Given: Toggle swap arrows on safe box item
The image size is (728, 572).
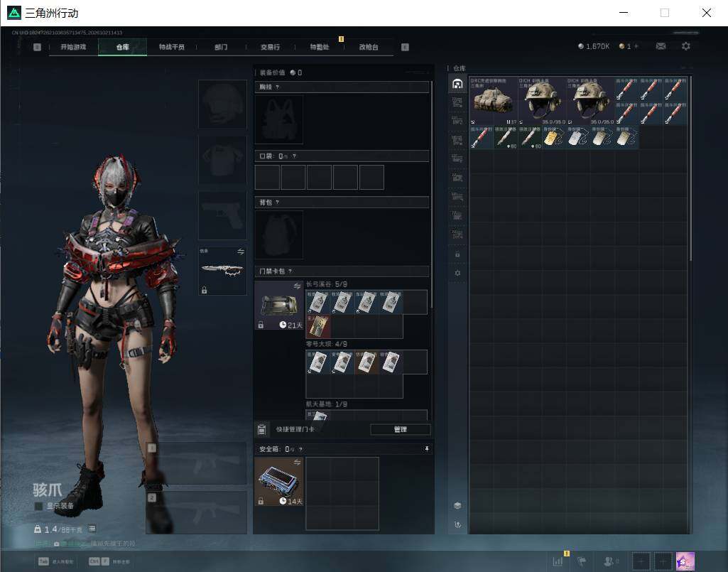Looking at the screenshot, I should (x=297, y=463).
